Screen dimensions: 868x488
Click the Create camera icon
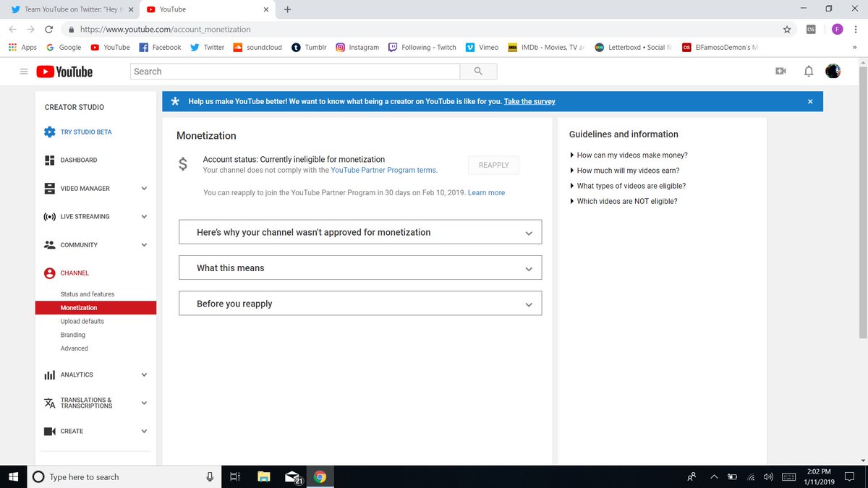tap(49, 431)
